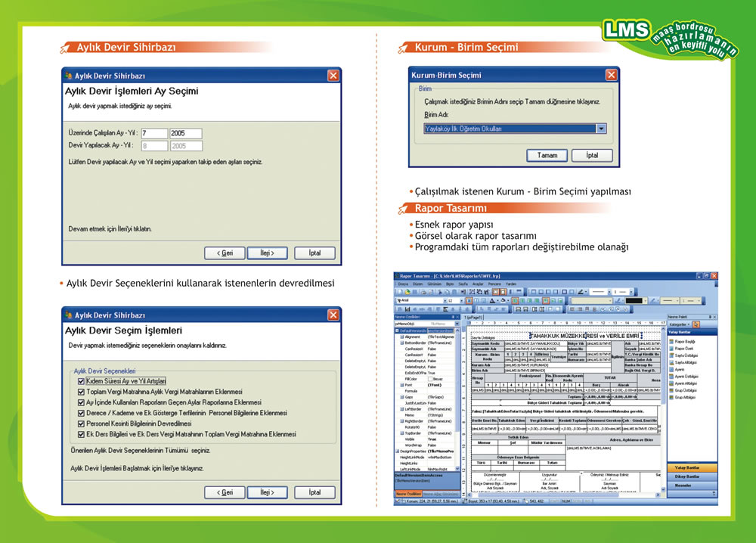Close the Nesne Paleti panel

point(714,317)
